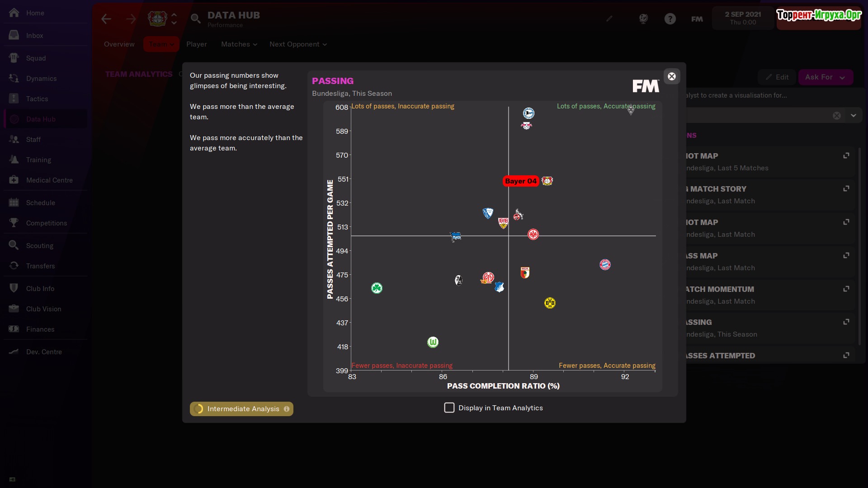Switch to the Overview tab
The height and width of the screenshot is (488, 868).
pyautogui.click(x=119, y=44)
